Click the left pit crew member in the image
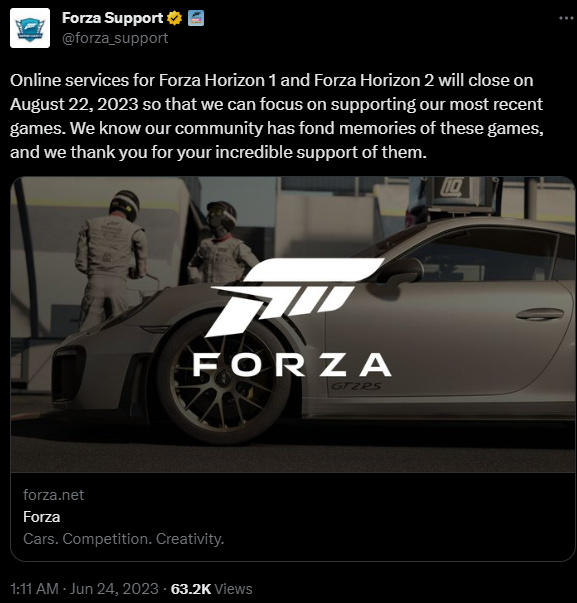Screen dimensions: 577x603 tap(111, 261)
